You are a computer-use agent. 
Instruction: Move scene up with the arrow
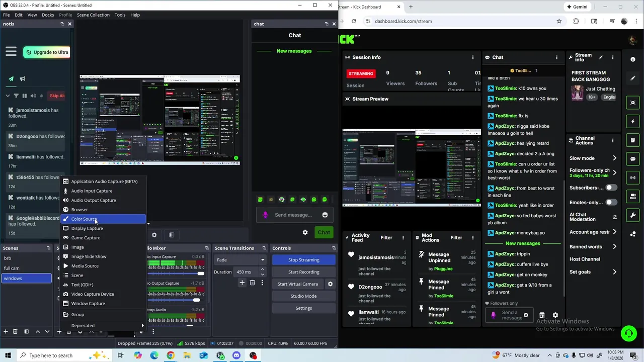point(39,331)
